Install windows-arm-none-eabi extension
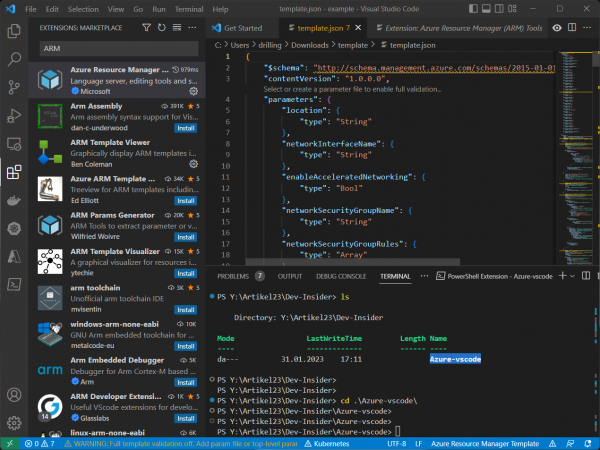Viewport: 600px width, 450px height. click(x=186, y=346)
